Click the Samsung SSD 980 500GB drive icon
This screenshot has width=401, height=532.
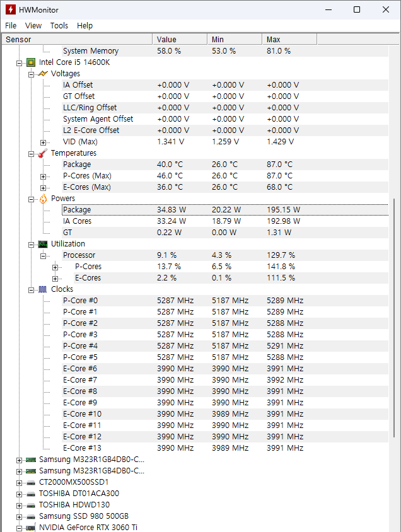coord(31,517)
